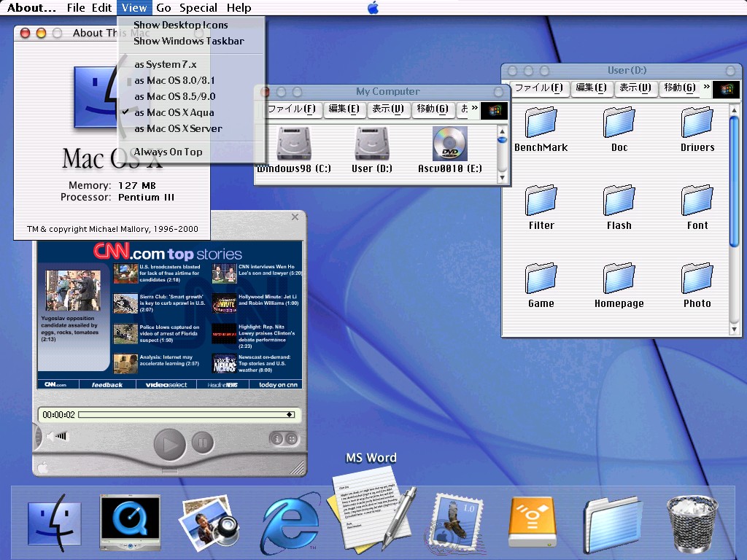The height and width of the screenshot is (560, 747).
Task: Select the Filter folder
Action: click(x=541, y=201)
